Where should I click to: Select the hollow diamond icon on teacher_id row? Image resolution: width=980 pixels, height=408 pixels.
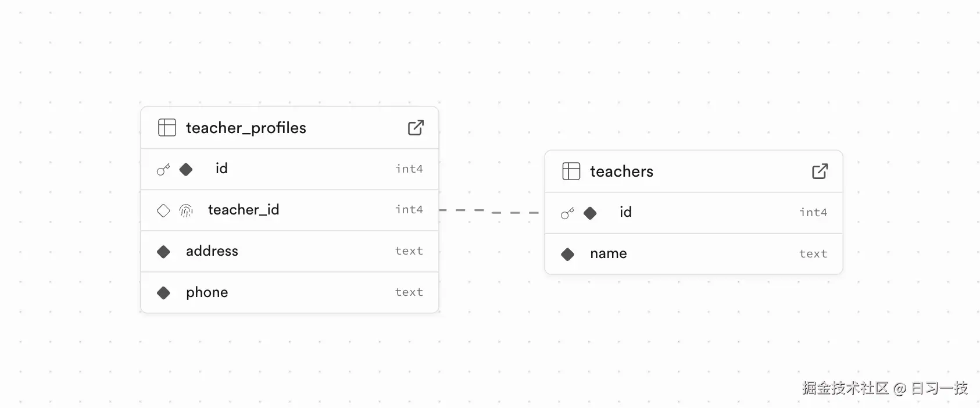[163, 210]
